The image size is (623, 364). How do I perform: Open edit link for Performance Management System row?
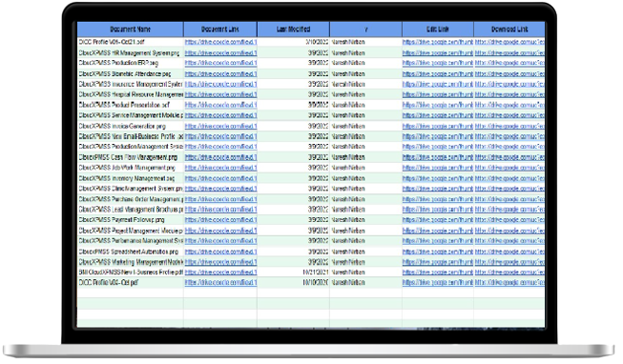438,240
